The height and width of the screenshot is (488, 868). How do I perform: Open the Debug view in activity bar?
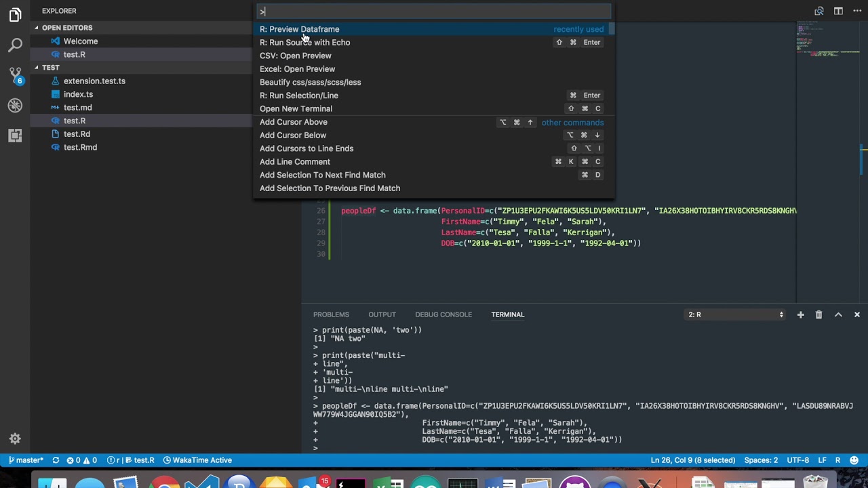pyautogui.click(x=15, y=106)
